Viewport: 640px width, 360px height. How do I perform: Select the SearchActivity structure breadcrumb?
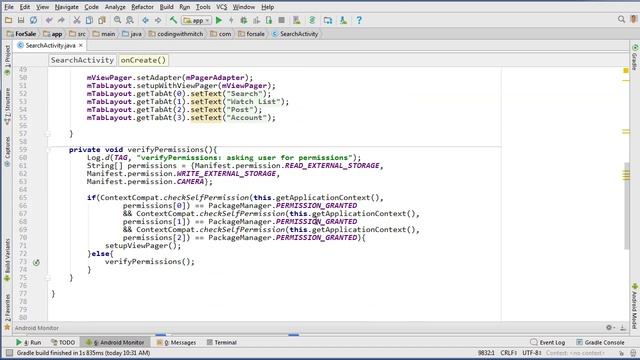click(x=82, y=60)
